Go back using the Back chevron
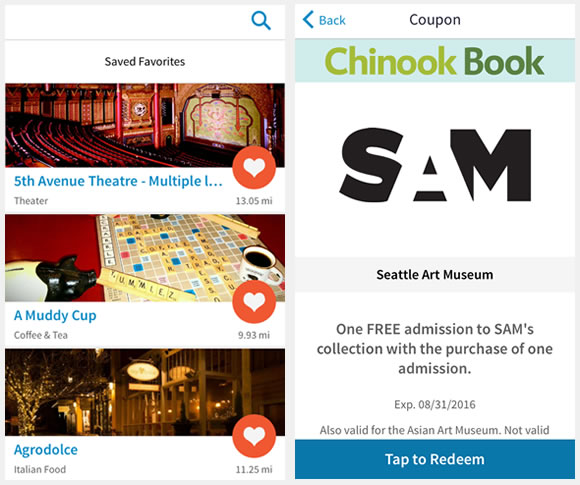 pos(308,20)
